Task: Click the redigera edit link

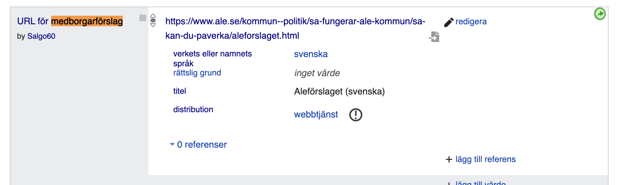Action: 471,22
